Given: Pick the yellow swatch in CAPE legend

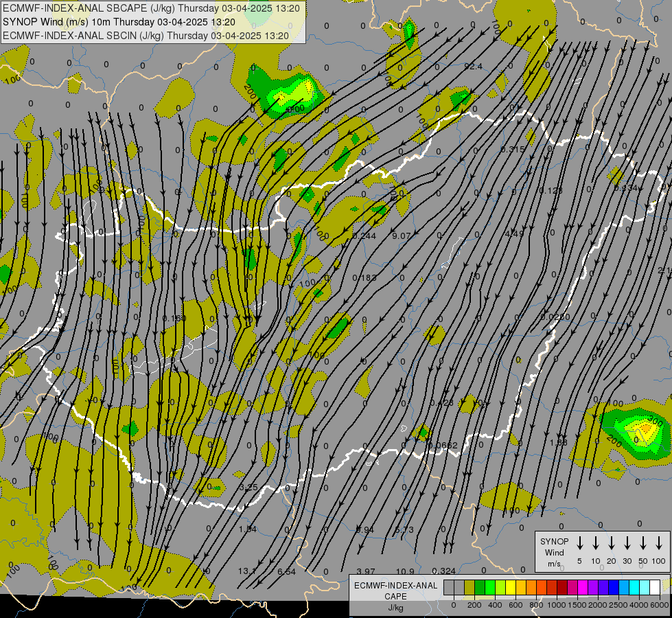Looking at the screenshot, I should 511,588.
